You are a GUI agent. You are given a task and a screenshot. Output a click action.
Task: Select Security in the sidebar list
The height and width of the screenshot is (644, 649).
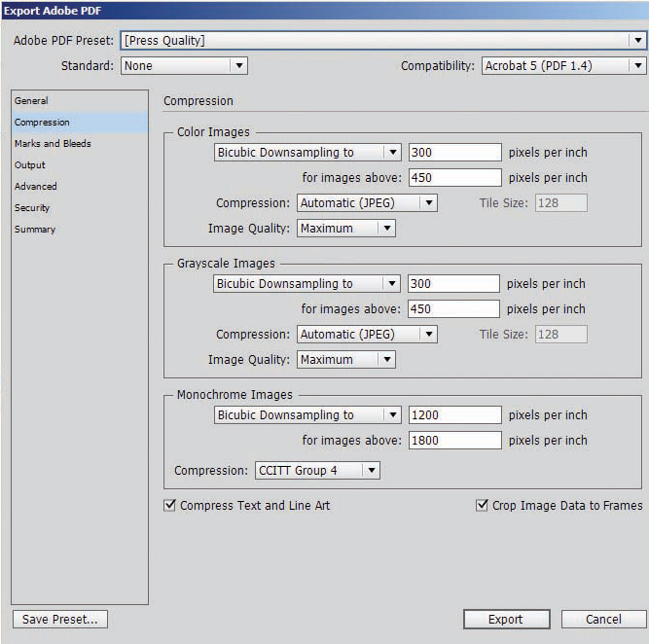(x=32, y=208)
